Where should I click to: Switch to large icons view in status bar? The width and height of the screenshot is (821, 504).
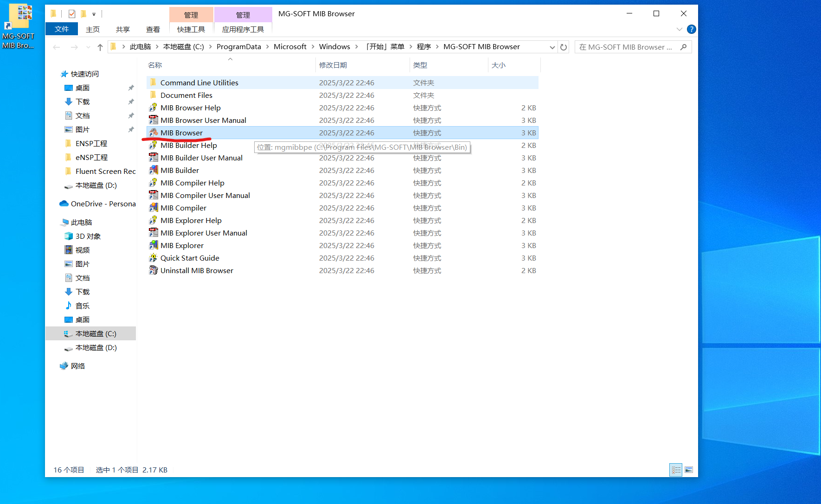click(x=689, y=470)
